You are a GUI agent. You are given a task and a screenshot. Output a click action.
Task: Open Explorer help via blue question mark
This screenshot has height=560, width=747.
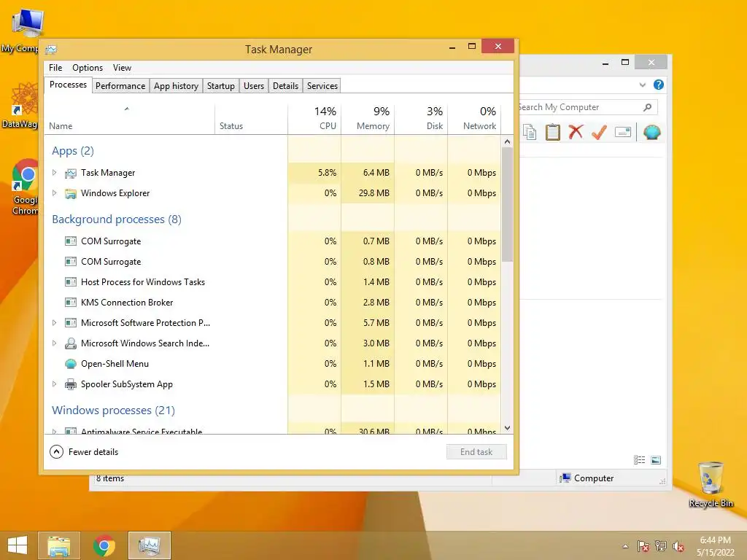click(659, 85)
